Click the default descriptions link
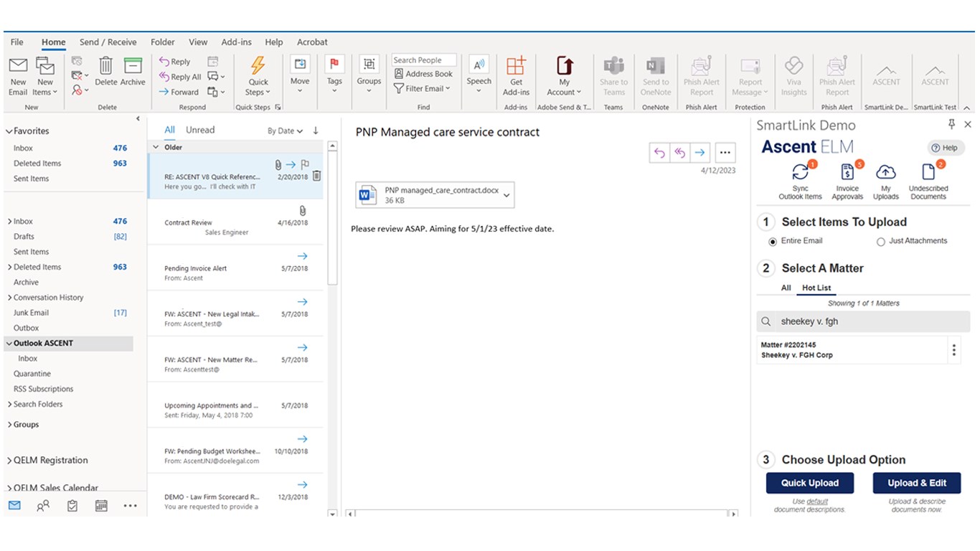This screenshot has width=980, height=551. (x=817, y=501)
